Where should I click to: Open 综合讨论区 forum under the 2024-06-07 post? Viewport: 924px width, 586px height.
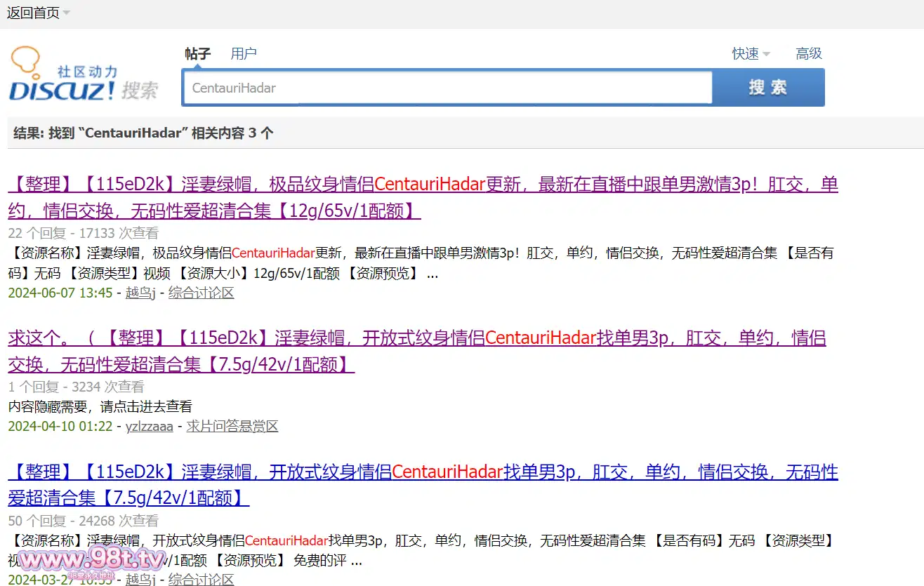(x=201, y=293)
